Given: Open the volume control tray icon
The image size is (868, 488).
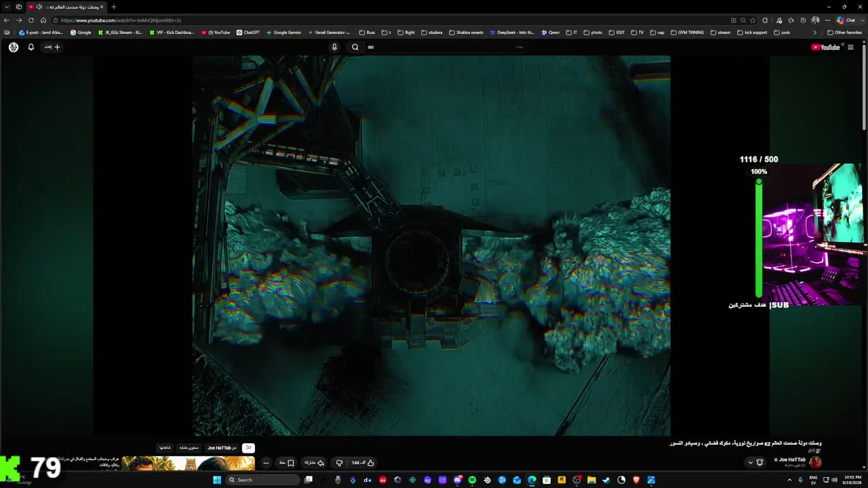Looking at the screenshot, I should [x=834, y=480].
